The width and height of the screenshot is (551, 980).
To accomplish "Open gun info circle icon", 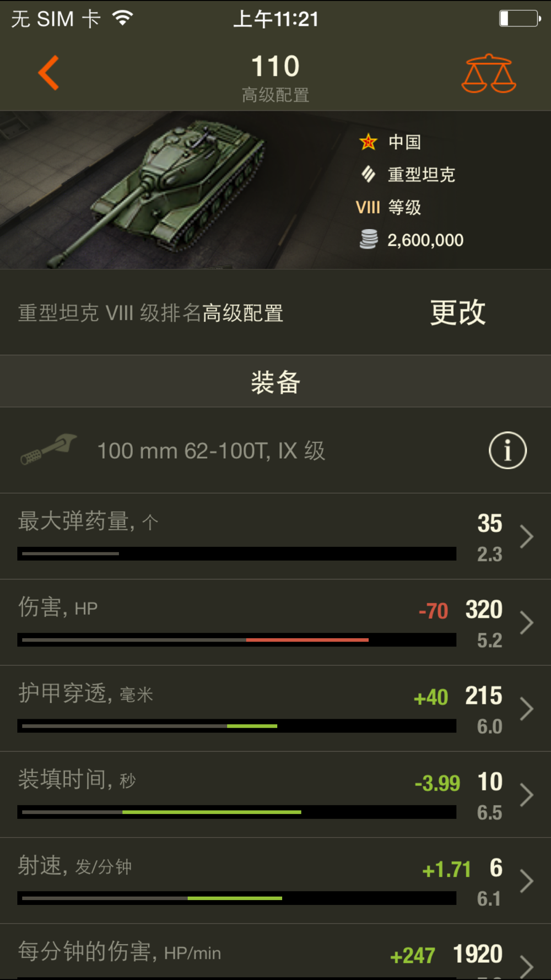I will [x=507, y=450].
